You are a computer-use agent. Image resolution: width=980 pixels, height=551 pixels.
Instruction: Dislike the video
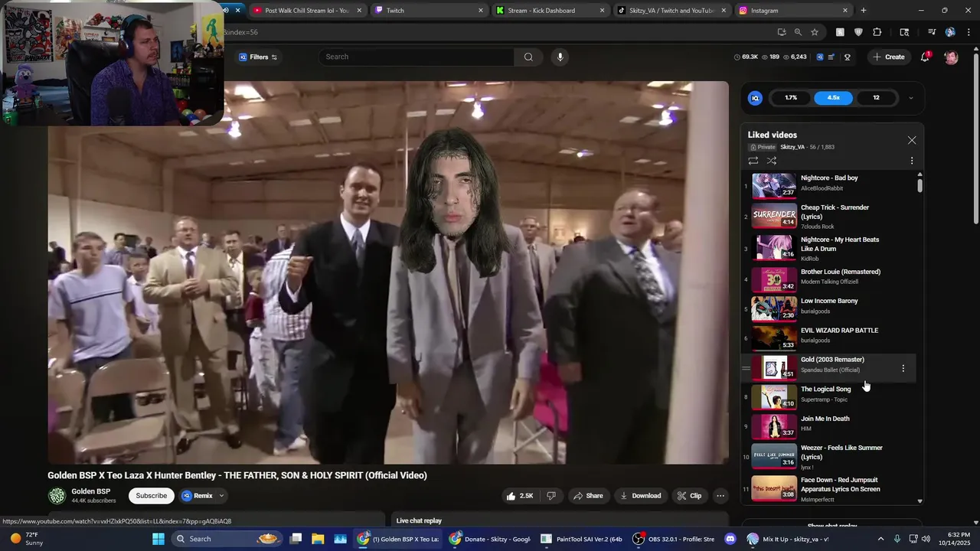(x=551, y=496)
